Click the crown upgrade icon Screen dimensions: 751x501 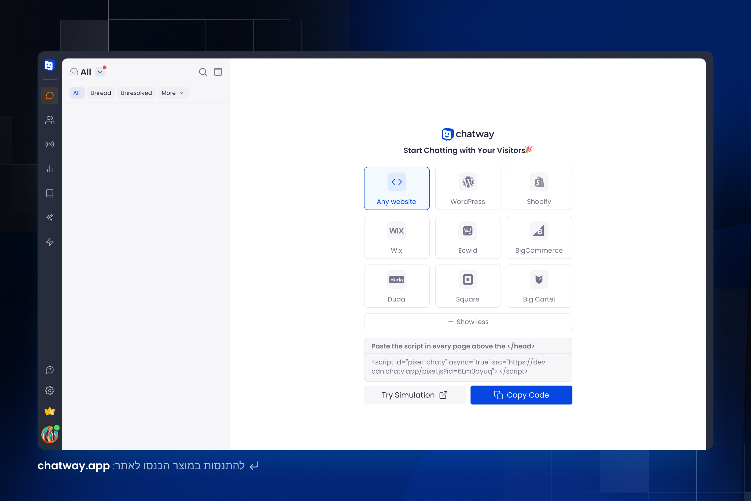(x=50, y=411)
